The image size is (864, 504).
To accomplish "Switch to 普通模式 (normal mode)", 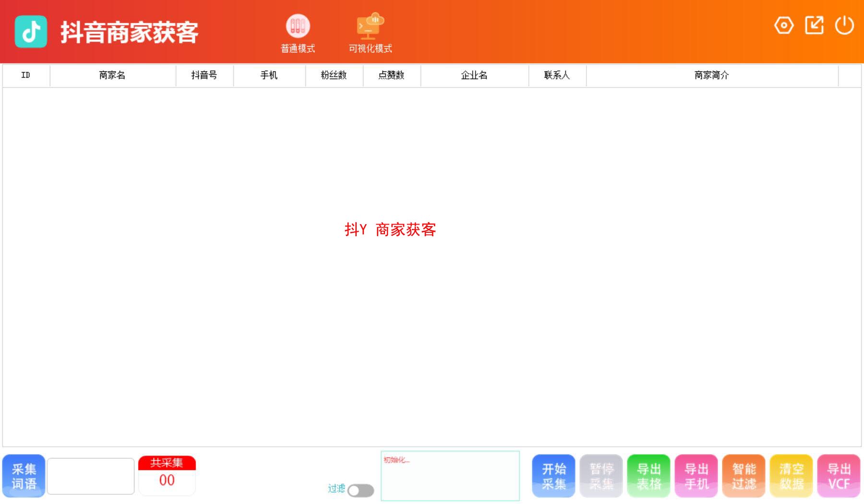I will pos(298,34).
